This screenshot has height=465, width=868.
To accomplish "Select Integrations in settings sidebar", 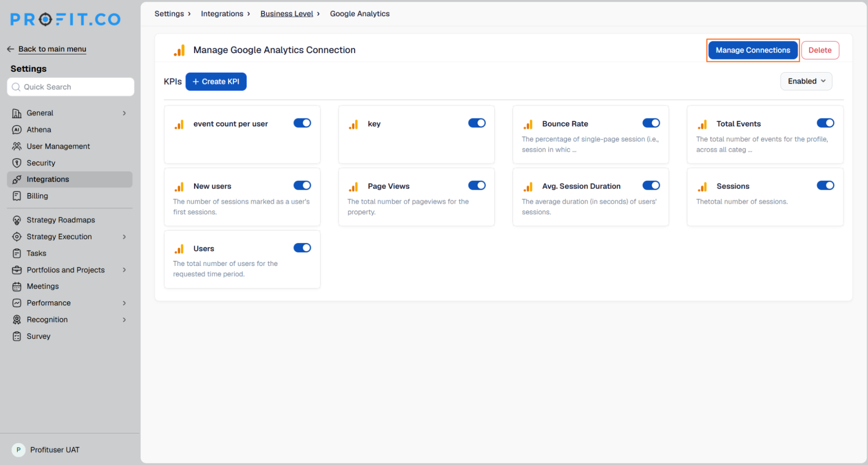I will coord(69,179).
